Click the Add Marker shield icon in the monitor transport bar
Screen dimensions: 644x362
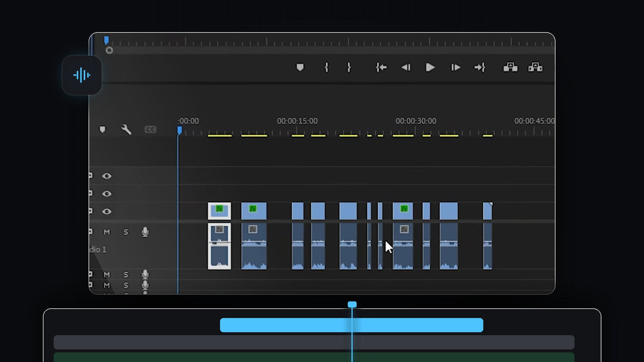[x=300, y=68]
